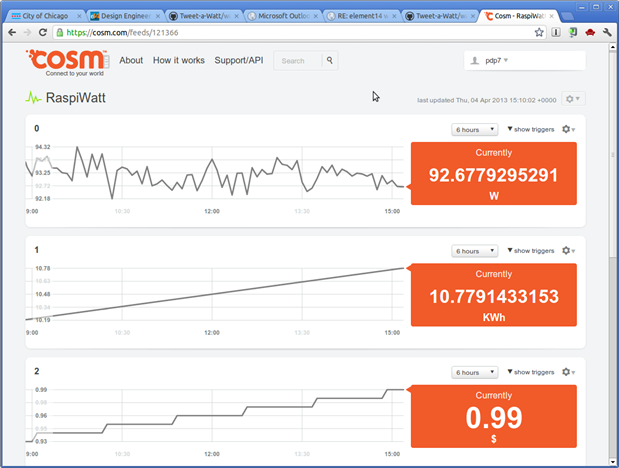The width and height of the screenshot is (619, 468).
Task: Open the wrench settings menu in Chrome
Action: point(607,32)
